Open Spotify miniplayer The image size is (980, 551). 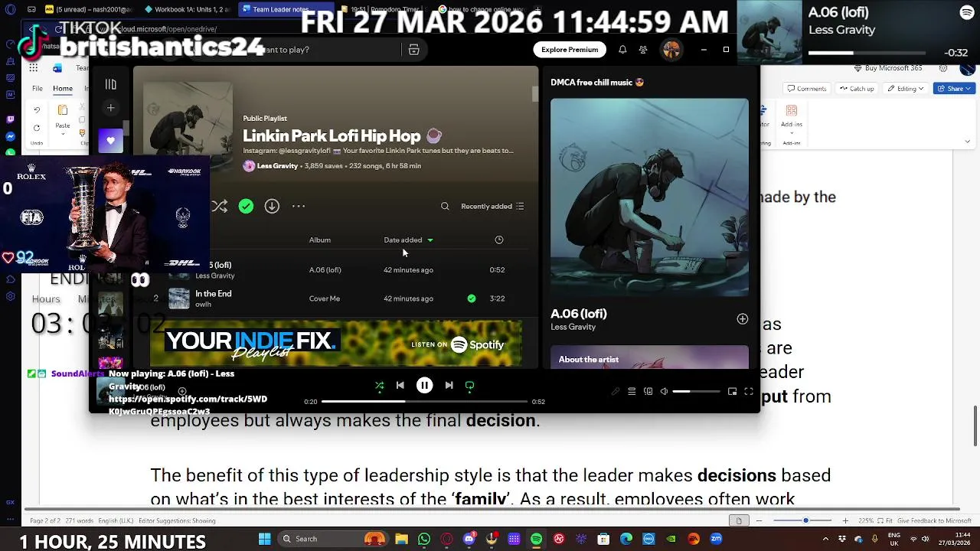pyautogui.click(x=732, y=392)
